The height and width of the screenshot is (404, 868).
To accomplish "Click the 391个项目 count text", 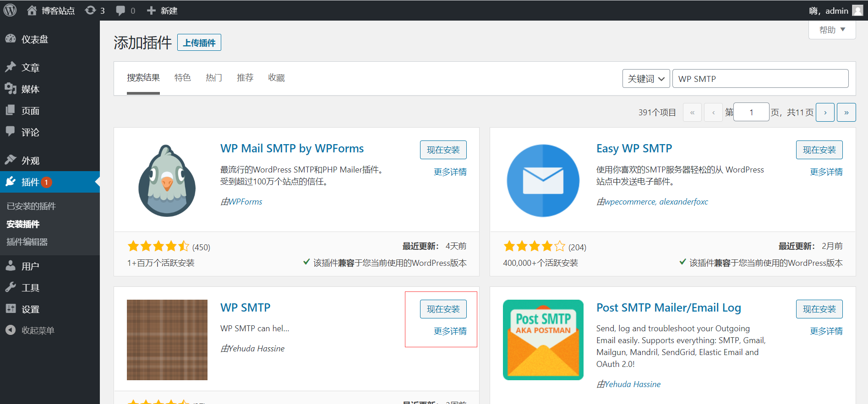I will [x=657, y=113].
